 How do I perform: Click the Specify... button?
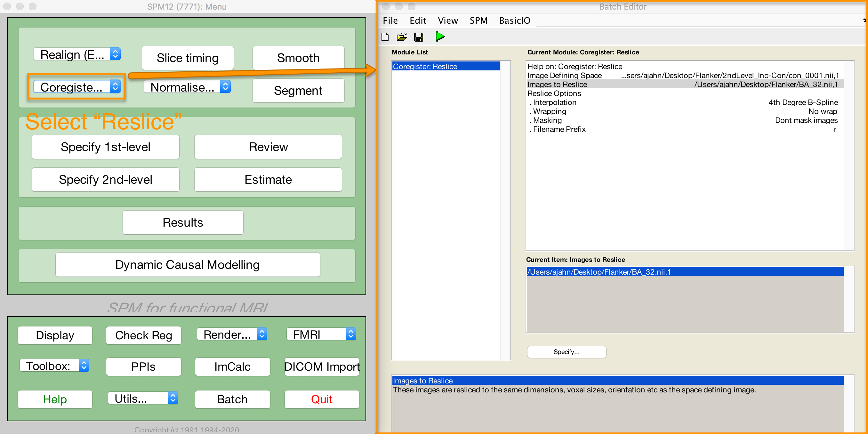(x=567, y=352)
